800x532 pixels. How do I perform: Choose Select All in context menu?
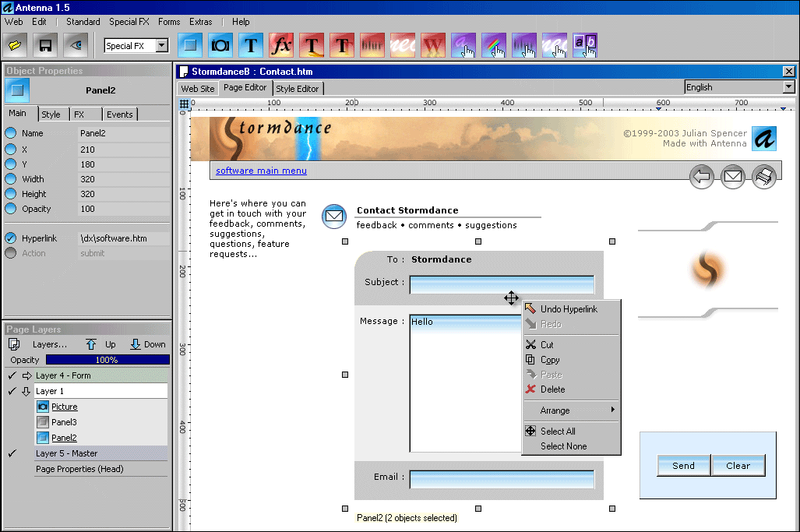click(x=558, y=432)
